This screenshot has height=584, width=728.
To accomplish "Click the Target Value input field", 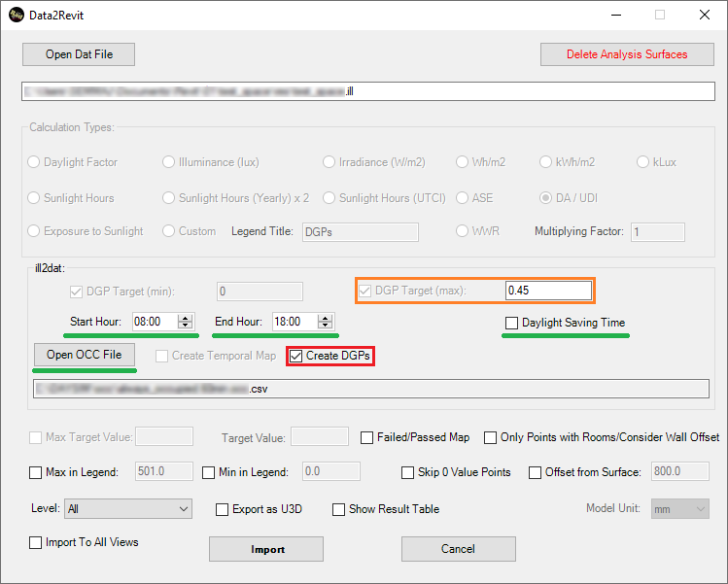I will 320,436.
